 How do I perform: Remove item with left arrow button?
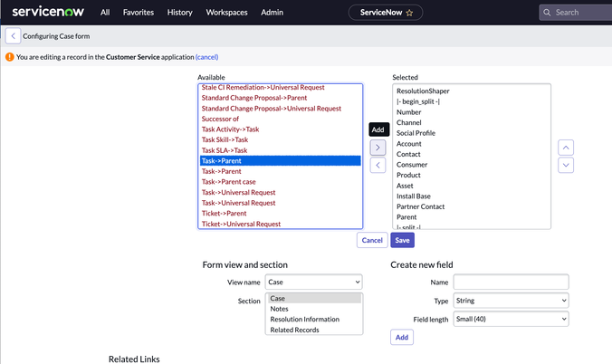click(378, 165)
